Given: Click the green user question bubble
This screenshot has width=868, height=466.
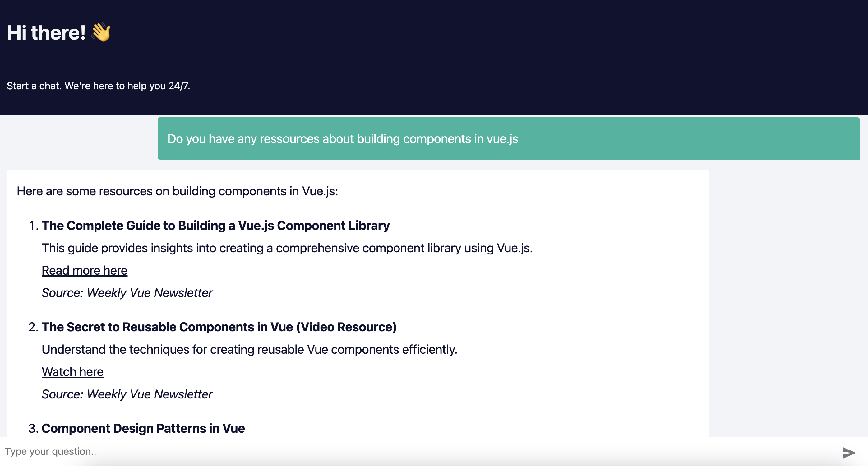Looking at the screenshot, I should (509, 138).
